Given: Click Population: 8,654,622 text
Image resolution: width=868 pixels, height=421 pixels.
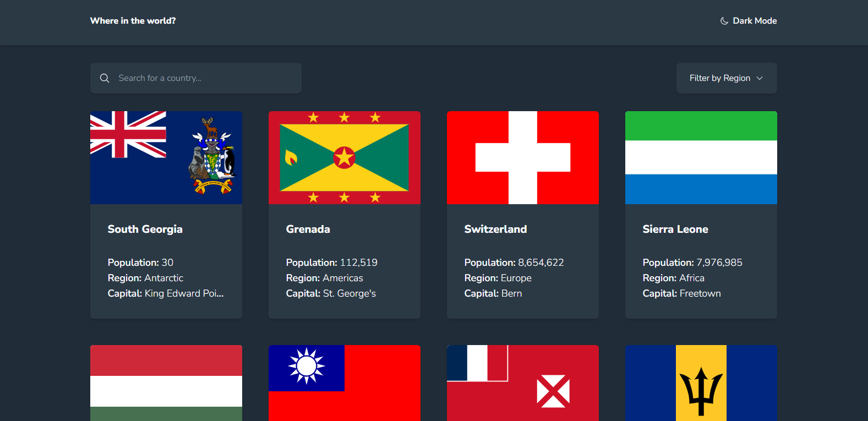Looking at the screenshot, I should pyautogui.click(x=514, y=263).
